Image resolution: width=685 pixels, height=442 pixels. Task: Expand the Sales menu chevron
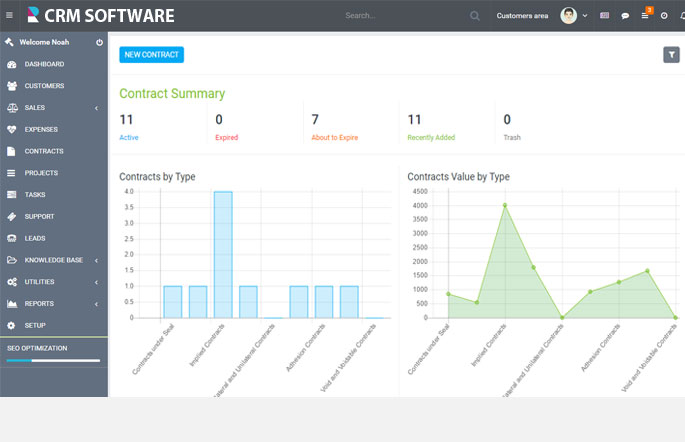tap(97, 108)
